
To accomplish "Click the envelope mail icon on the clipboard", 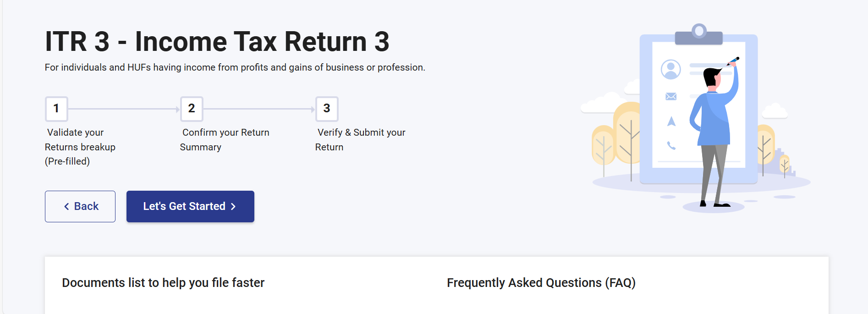I will point(671,96).
